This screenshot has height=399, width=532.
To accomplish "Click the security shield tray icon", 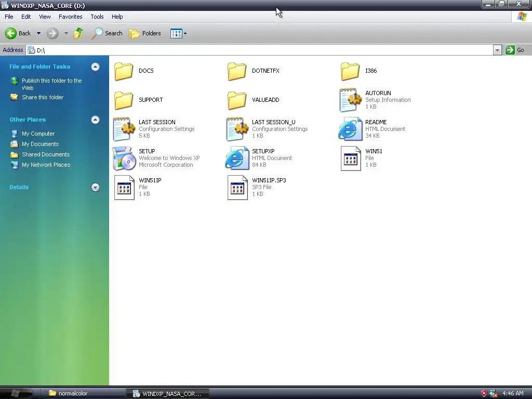I will pos(484,394).
